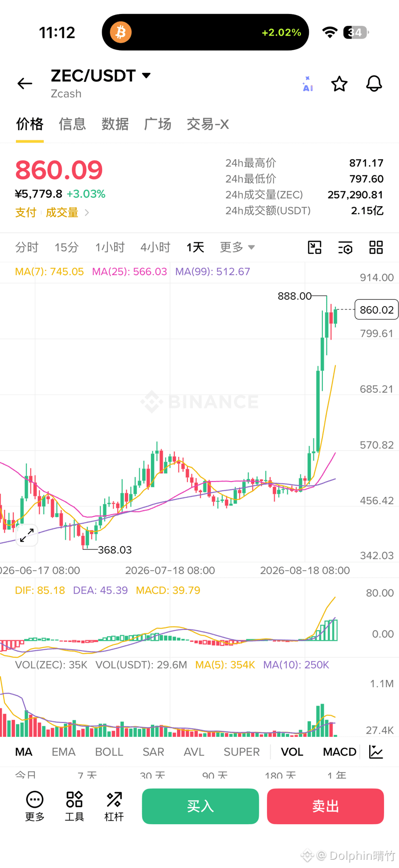The height and width of the screenshot is (868, 399).
Task: Open chart settings icon
Action: click(346, 247)
